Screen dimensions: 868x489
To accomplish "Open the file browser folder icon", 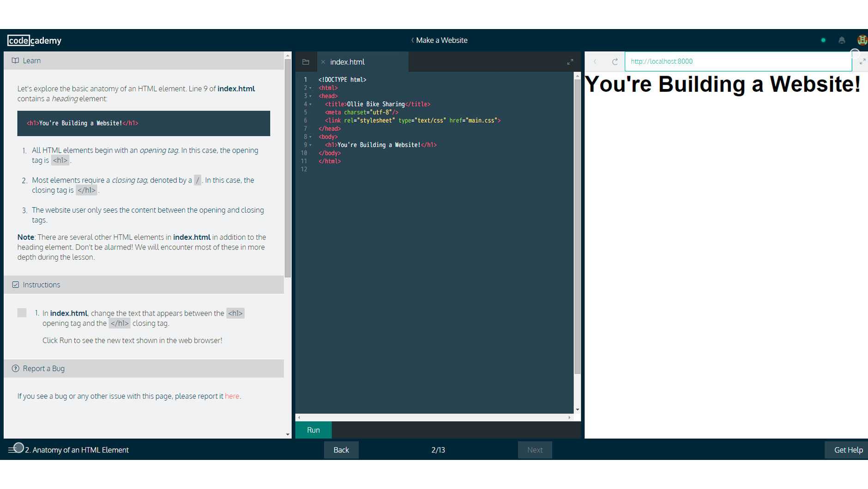I will pos(306,62).
